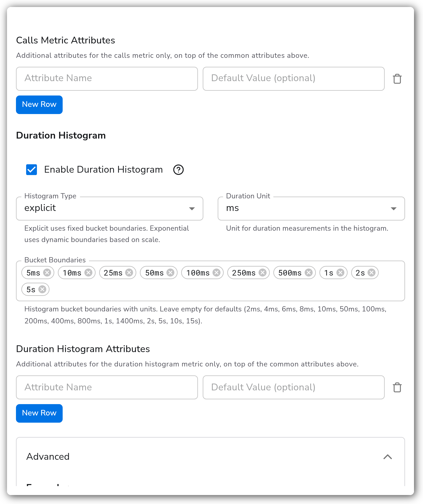Remove the 2s bucket boundary chip

[x=372, y=272]
